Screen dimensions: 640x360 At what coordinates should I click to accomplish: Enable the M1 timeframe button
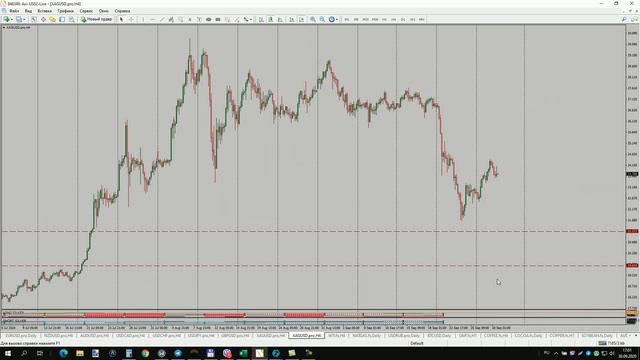(347, 19)
